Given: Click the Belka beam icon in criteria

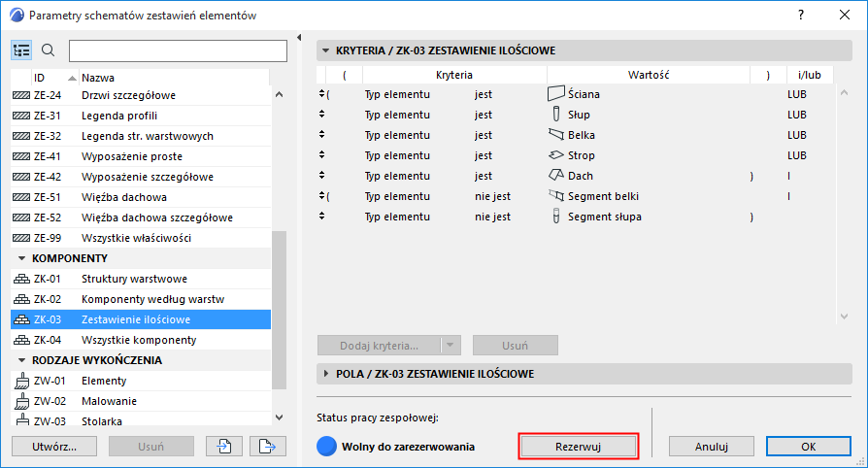Looking at the screenshot, I should [556, 135].
